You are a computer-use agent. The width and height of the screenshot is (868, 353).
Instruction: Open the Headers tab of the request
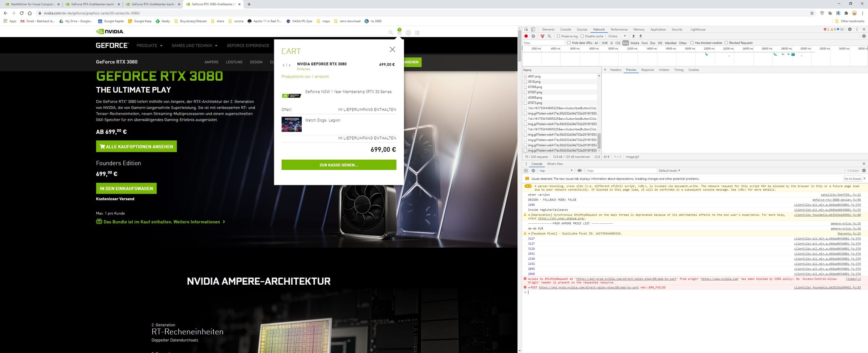(616, 70)
